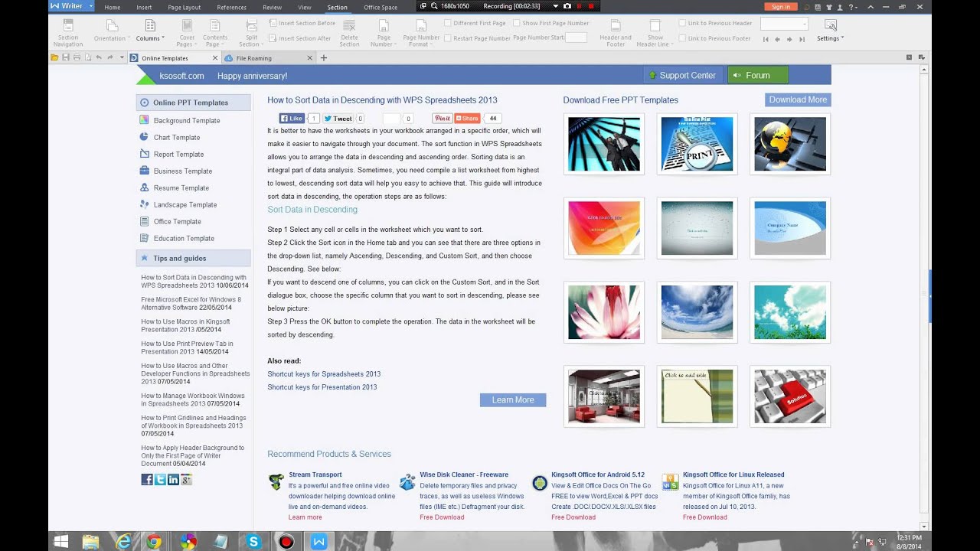The image size is (980, 551).
Task: Click the Facebook icon under the Tips and guides list
Action: coord(147,480)
